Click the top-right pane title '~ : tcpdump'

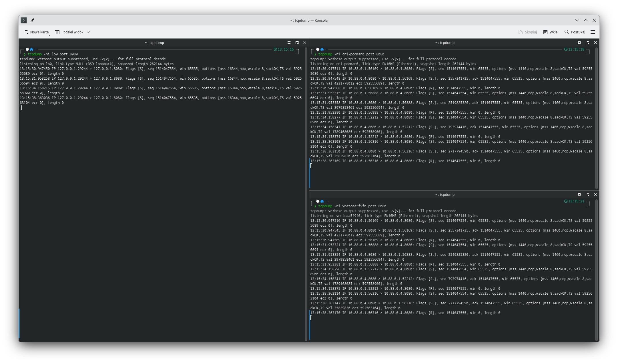445,43
